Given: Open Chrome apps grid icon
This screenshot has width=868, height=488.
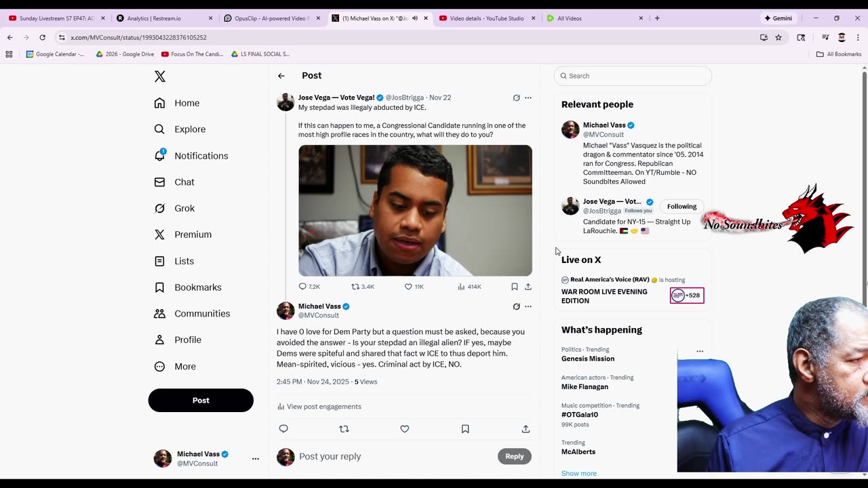Looking at the screenshot, I should tap(9, 54).
